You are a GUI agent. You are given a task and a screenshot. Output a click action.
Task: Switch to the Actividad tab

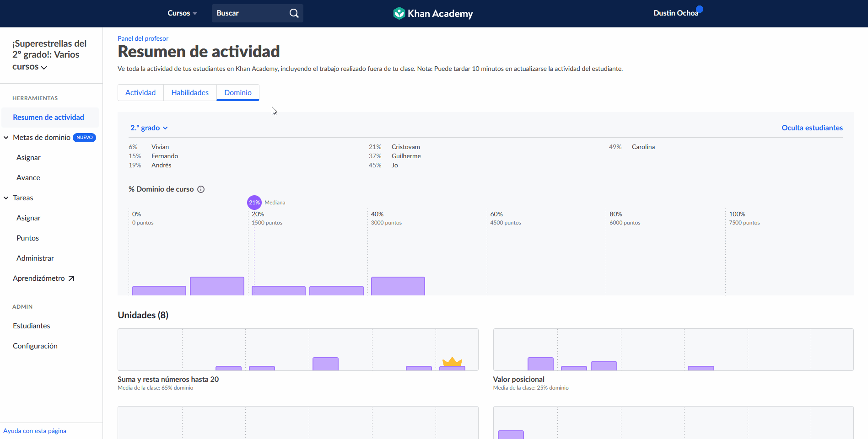click(x=140, y=92)
